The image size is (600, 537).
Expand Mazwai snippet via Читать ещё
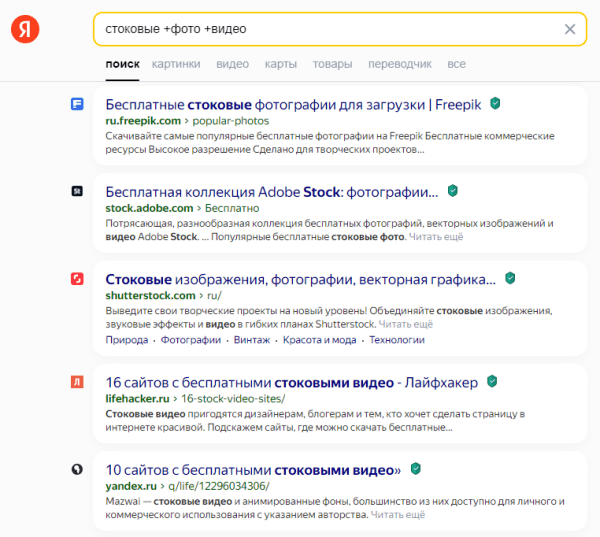[x=398, y=515]
